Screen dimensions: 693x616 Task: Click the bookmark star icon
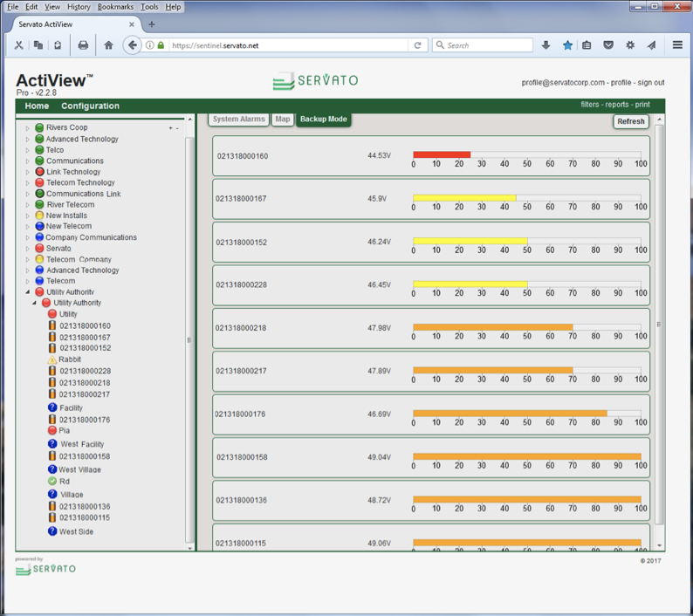point(567,45)
